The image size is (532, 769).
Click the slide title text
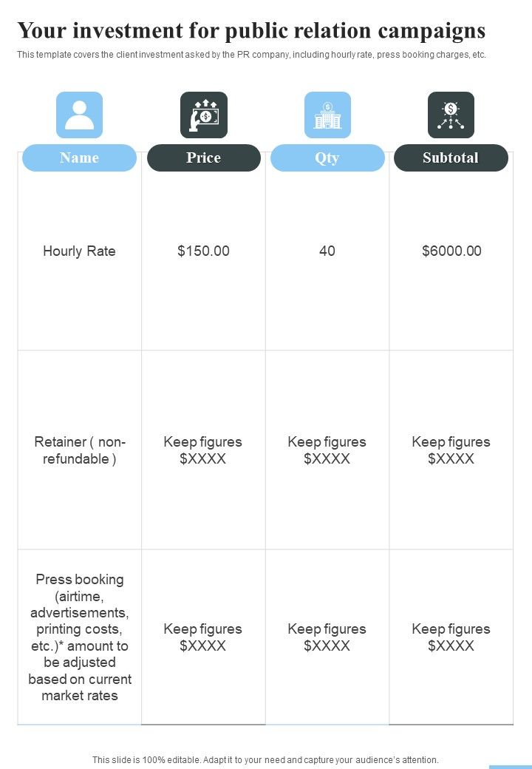(x=251, y=30)
